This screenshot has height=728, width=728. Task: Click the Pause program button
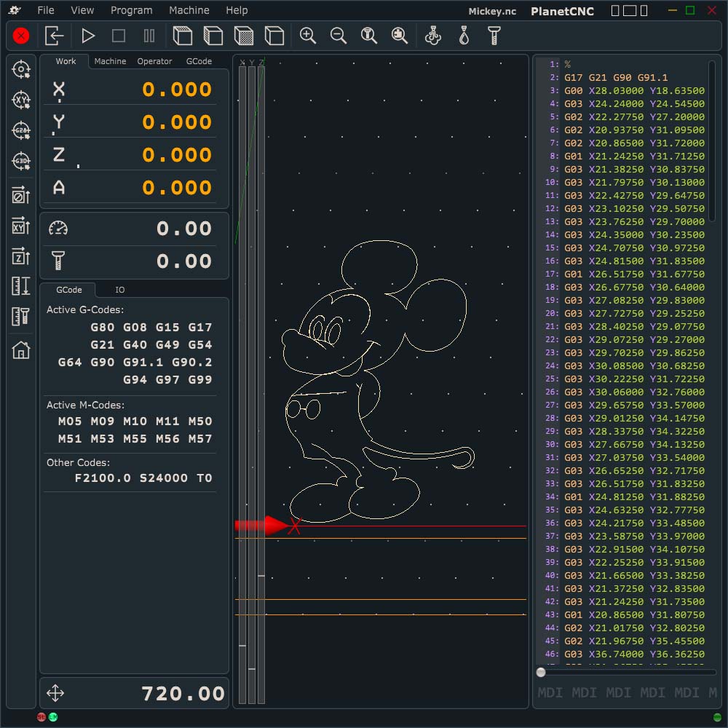(x=149, y=36)
